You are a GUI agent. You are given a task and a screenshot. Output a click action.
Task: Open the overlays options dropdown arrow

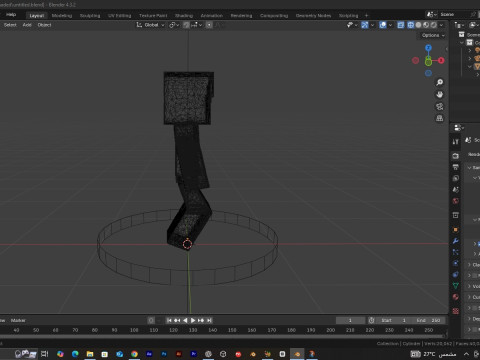point(390,25)
